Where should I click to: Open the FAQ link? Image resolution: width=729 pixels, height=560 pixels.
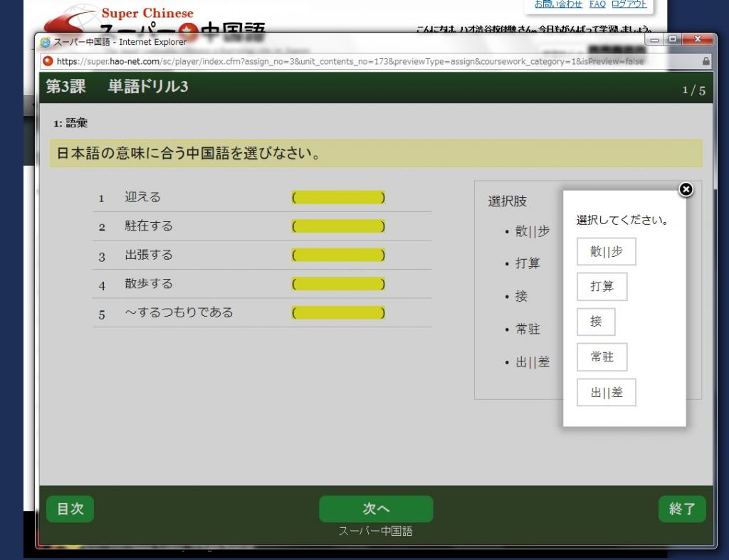tap(597, 5)
